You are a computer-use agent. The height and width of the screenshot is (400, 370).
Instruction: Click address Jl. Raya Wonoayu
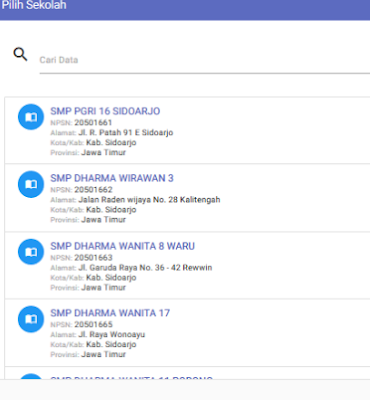pos(112,334)
